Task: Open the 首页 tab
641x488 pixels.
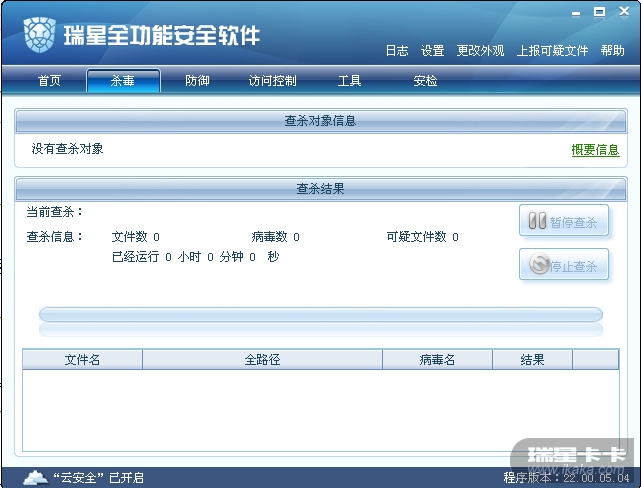Action: [49, 81]
